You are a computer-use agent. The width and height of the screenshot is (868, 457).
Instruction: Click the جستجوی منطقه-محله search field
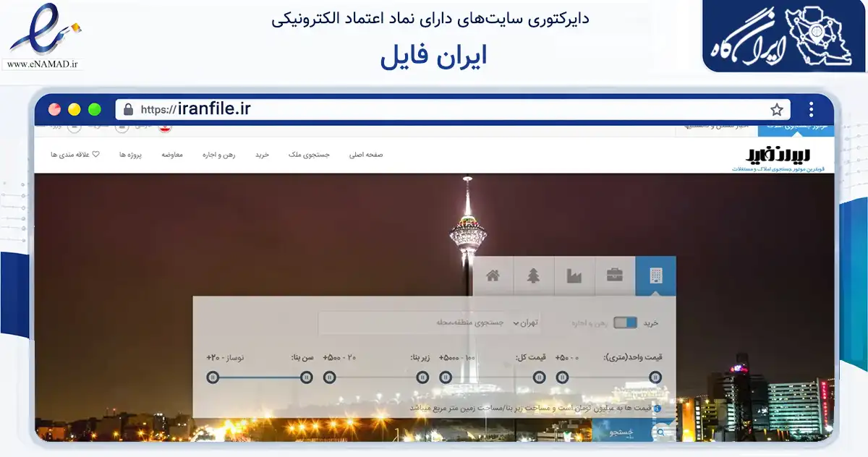(412, 323)
